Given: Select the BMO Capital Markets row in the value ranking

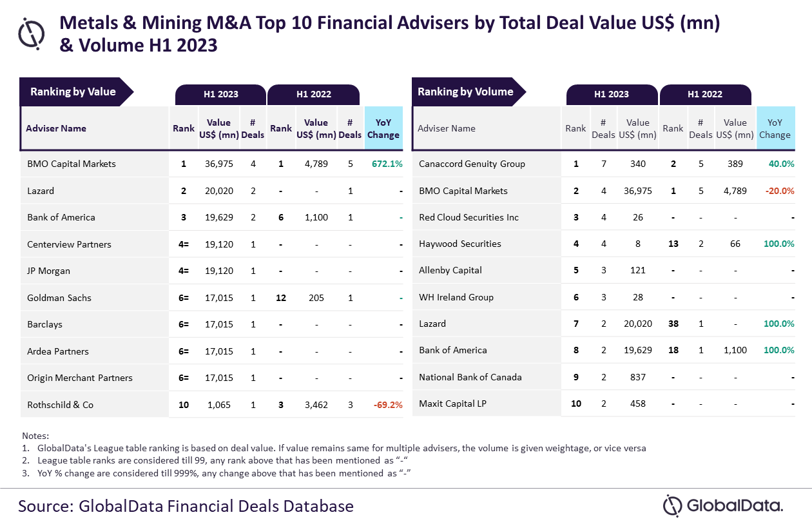Looking at the screenshot, I should click(72, 164).
